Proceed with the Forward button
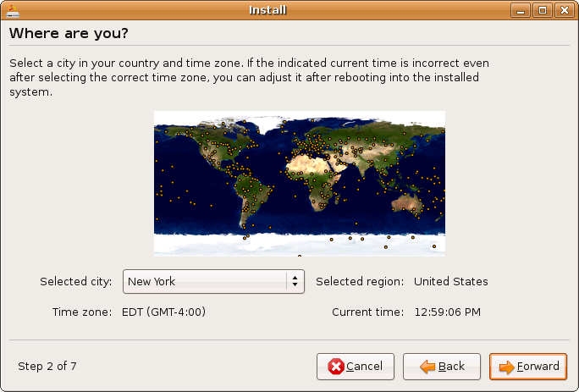The width and height of the screenshot is (579, 392). pyautogui.click(x=528, y=367)
